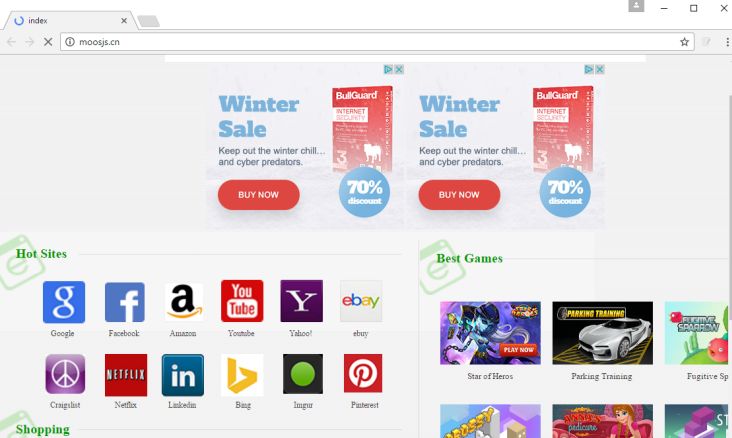Image resolution: width=732 pixels, height=438 pixels.
Task: Open the Facebook icon under Hot Sites
Action: [x=125, y=302]
